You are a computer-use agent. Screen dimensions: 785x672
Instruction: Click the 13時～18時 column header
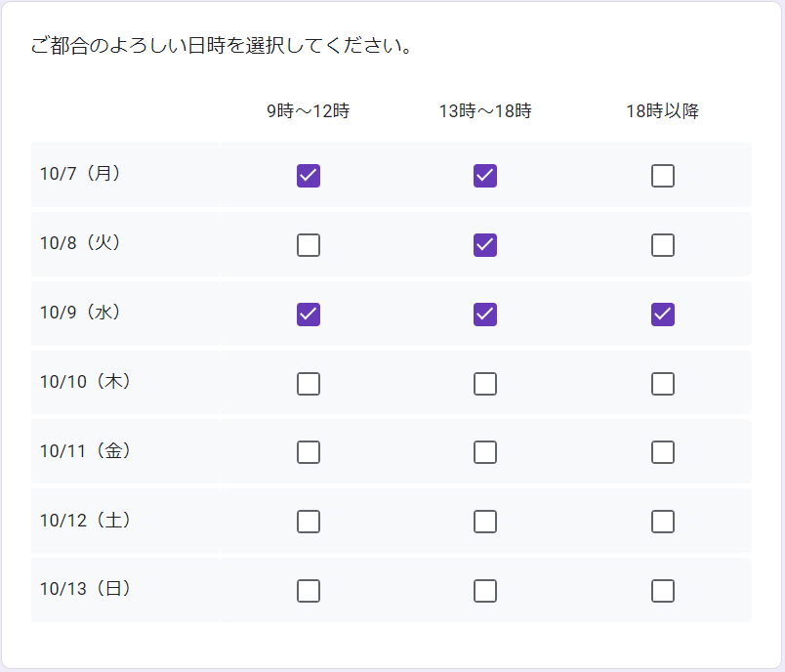click(x=485, y=111)
